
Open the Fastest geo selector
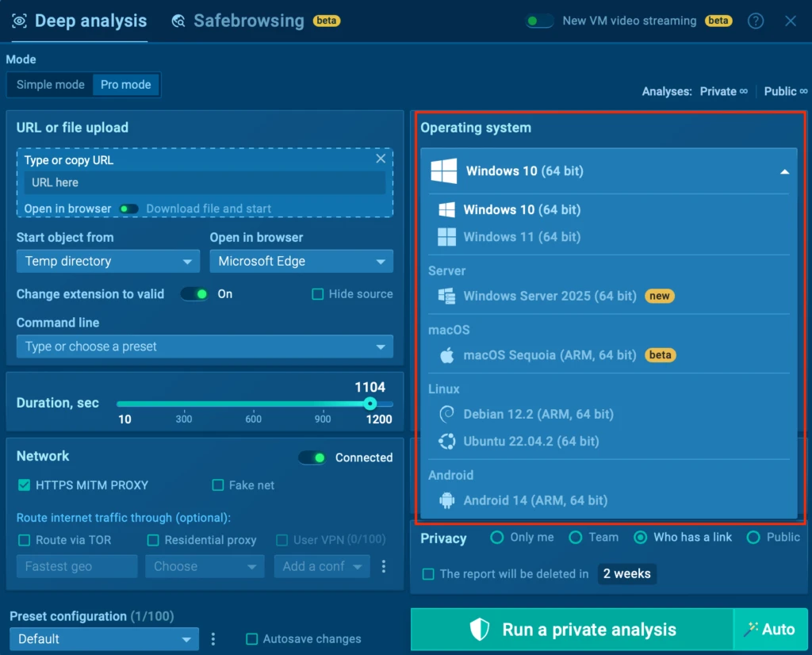click(77, 566)
